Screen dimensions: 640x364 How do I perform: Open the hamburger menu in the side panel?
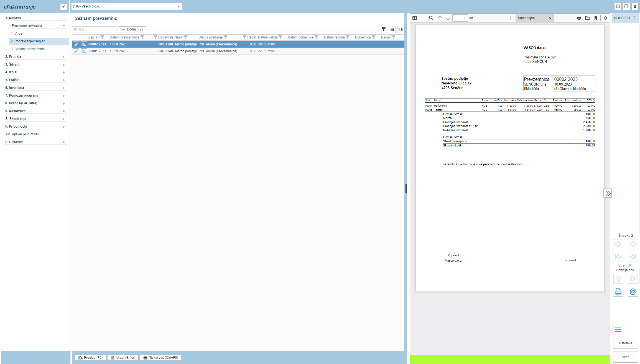[x=618, y=330]
